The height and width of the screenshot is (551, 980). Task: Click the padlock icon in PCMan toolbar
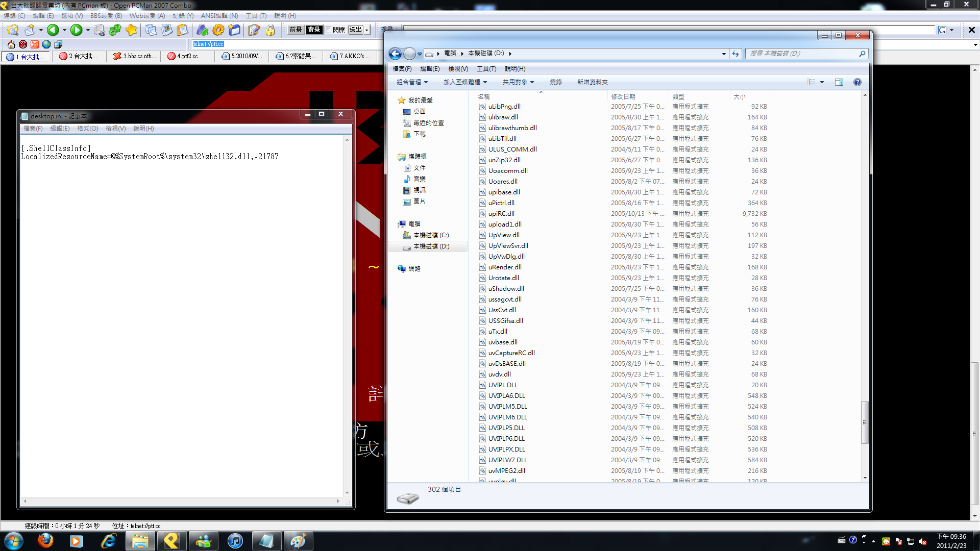point(270,30)
